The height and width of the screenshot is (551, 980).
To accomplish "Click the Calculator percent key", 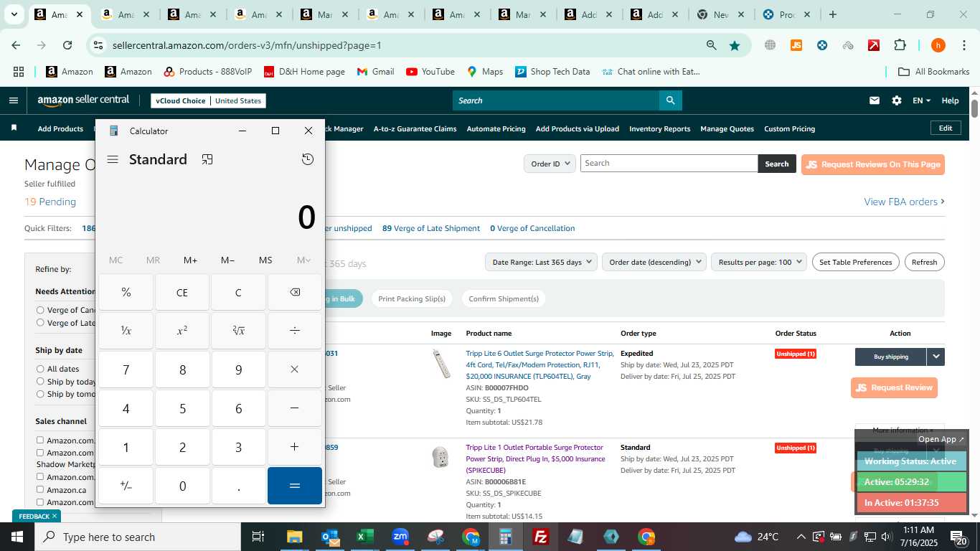I will 126,292.
